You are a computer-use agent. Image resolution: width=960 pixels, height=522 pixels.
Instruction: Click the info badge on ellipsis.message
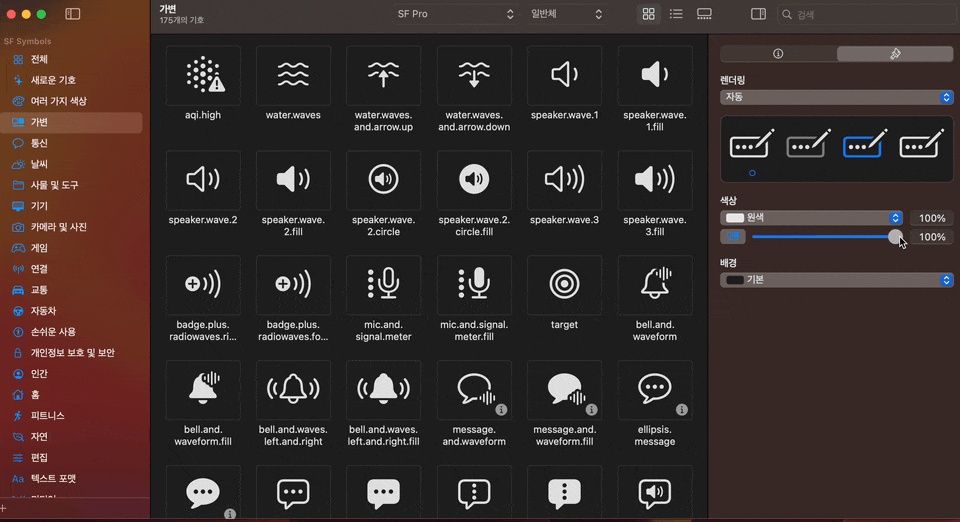[682, 409]
